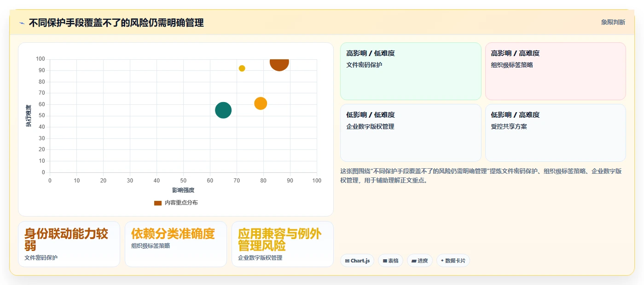Click the 身份联动能力较弱 data card
This screenshot has width=644, height=285.
(69, 244)
